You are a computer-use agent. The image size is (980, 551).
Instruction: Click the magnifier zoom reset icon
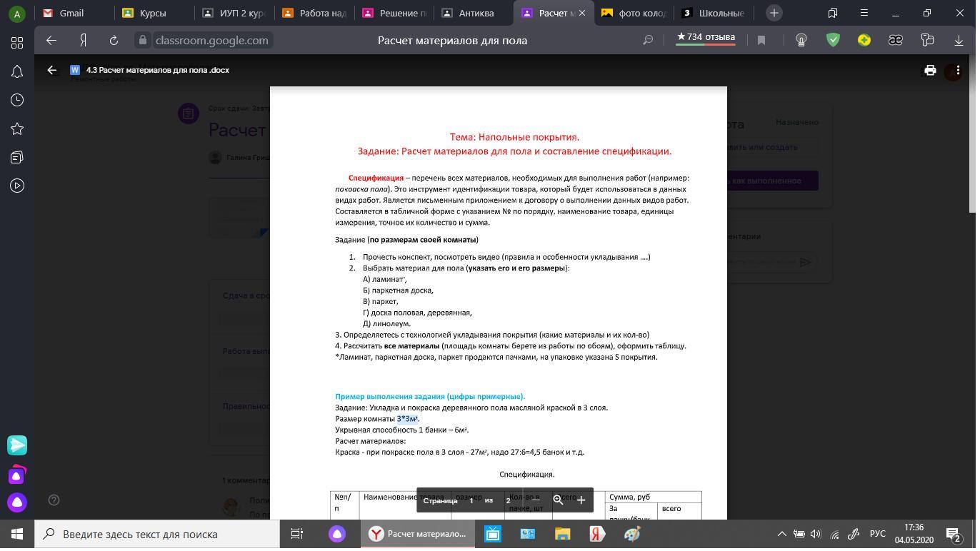tap(558, 500)
